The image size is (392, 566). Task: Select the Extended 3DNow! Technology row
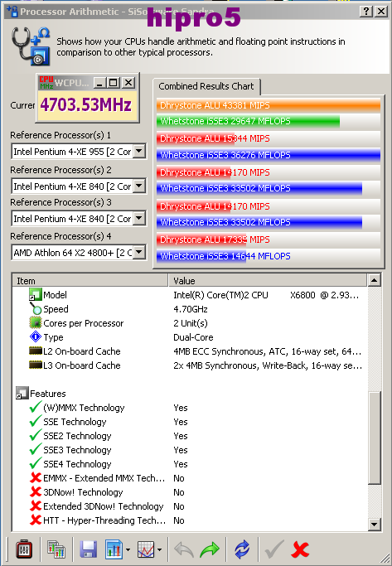click(190, 506)
